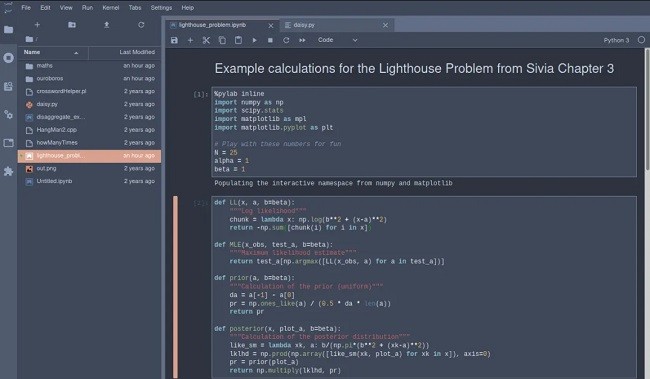Close the daisy.py tab
The width and height of the screenshot is (650, 379).
tap(386, 25)
